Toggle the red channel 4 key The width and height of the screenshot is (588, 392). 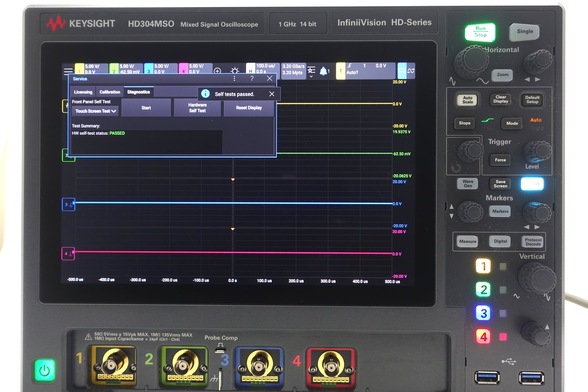pyautogui.click(x=483, y=336)
